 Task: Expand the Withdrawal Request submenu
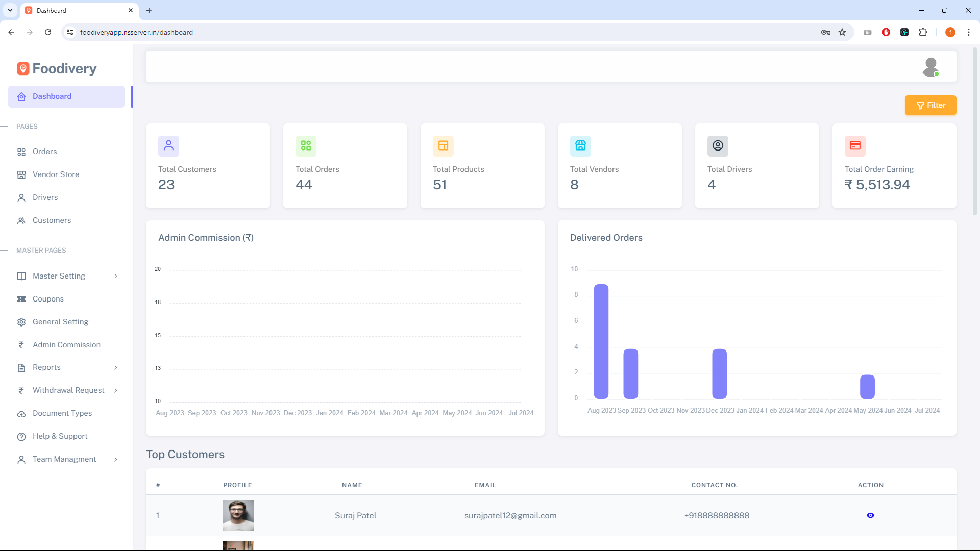116,390
